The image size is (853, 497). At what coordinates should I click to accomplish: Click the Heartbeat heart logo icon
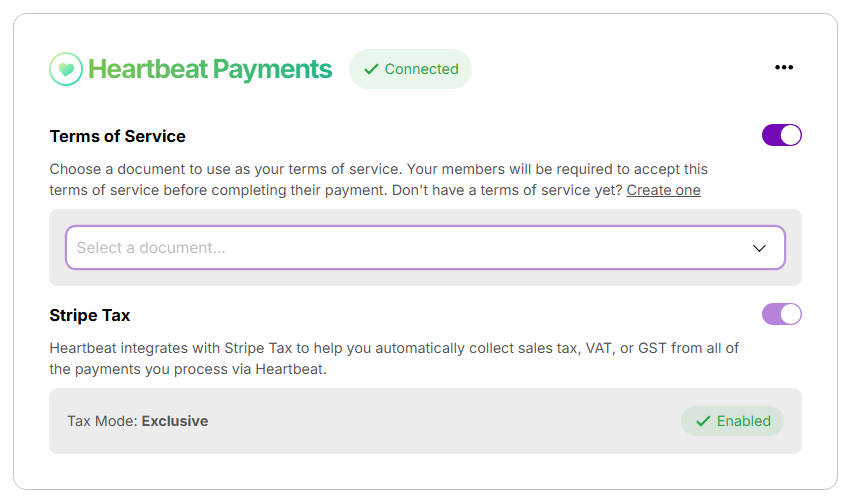pyautogui.click(x=66, y=69)
